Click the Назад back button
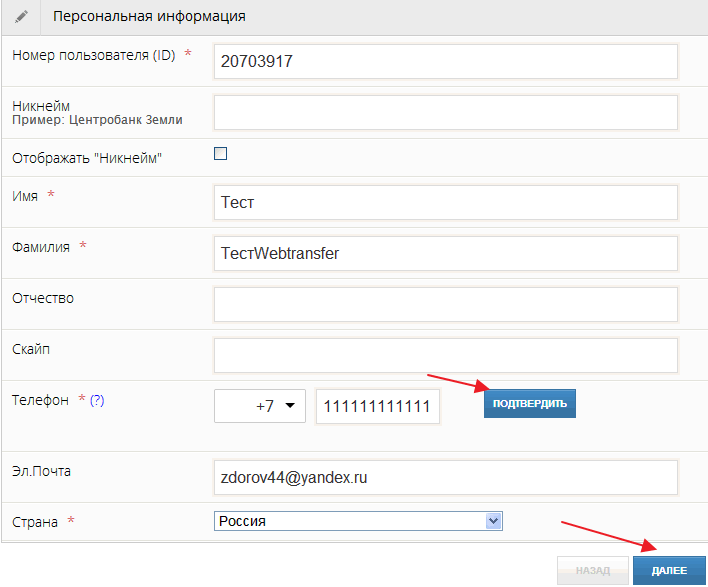Screen dimensions: 708x587 point(593,571)
